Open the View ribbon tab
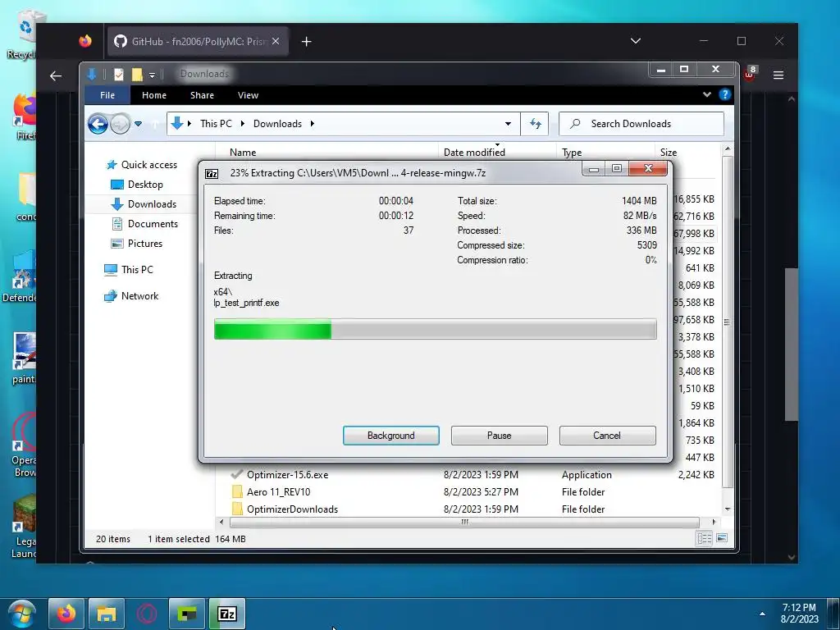Image resolution: width=840 pixels, height=630 pixels. (248, 95)
